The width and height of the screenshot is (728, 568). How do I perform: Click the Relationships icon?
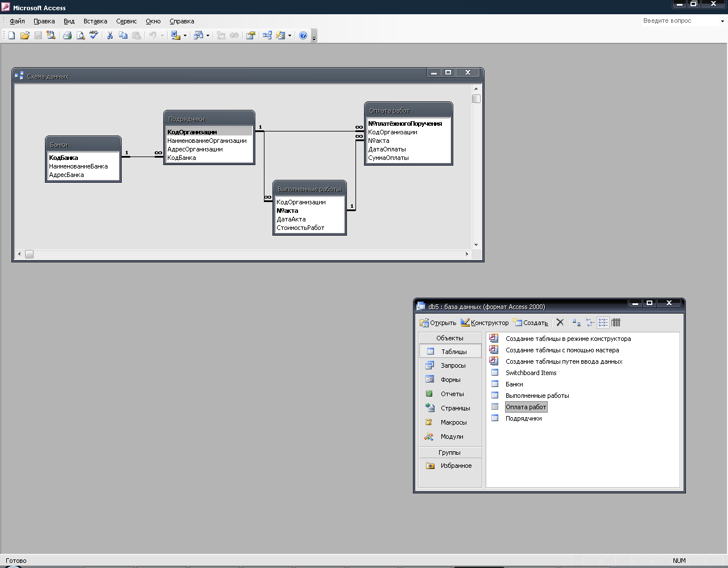[x=267, y=35]
